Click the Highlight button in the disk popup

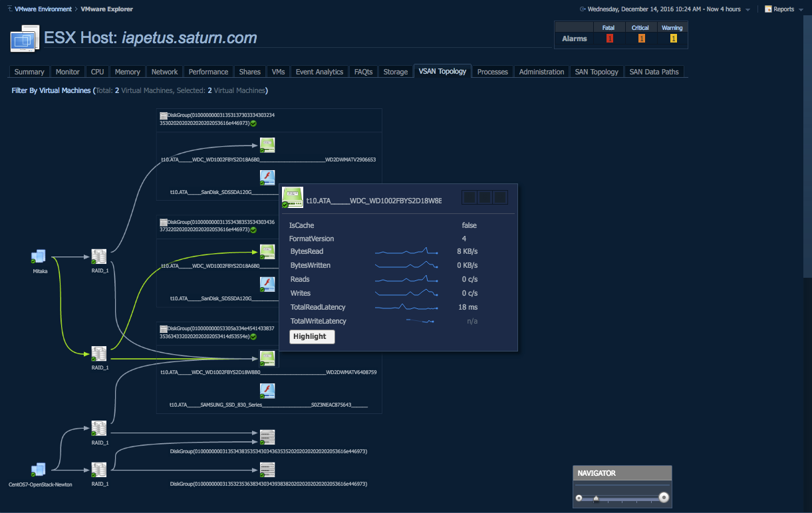click(312, 337)
